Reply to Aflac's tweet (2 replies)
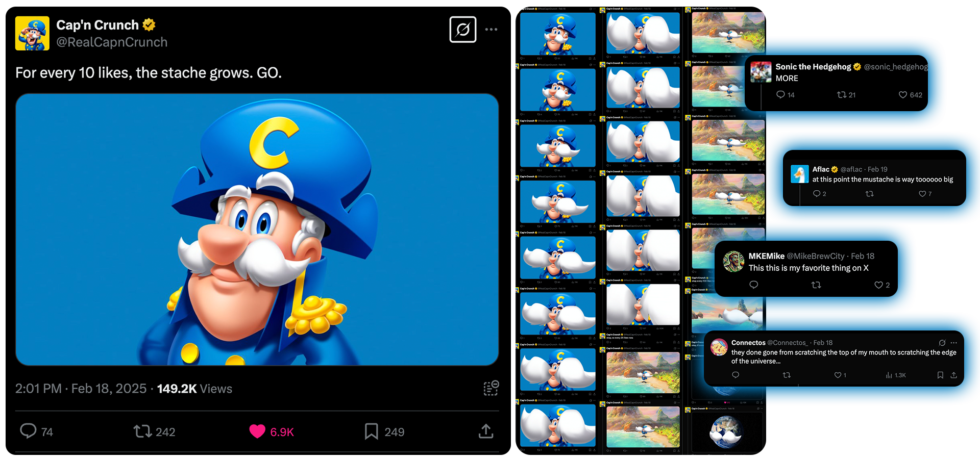The height and width of the screenshot is (459, 980). (817, 194)
